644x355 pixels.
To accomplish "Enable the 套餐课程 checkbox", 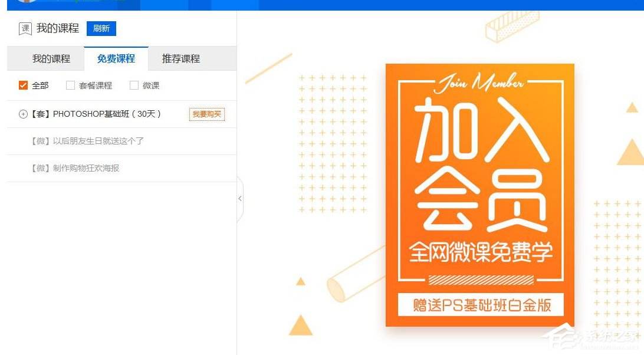I will pyautogui.click(x=71, y=86).
